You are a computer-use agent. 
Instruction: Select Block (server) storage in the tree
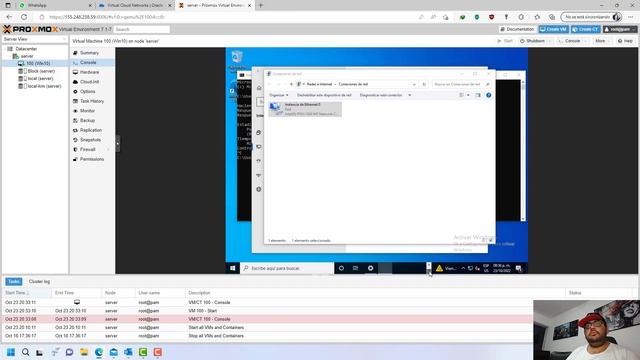(41, 71)
